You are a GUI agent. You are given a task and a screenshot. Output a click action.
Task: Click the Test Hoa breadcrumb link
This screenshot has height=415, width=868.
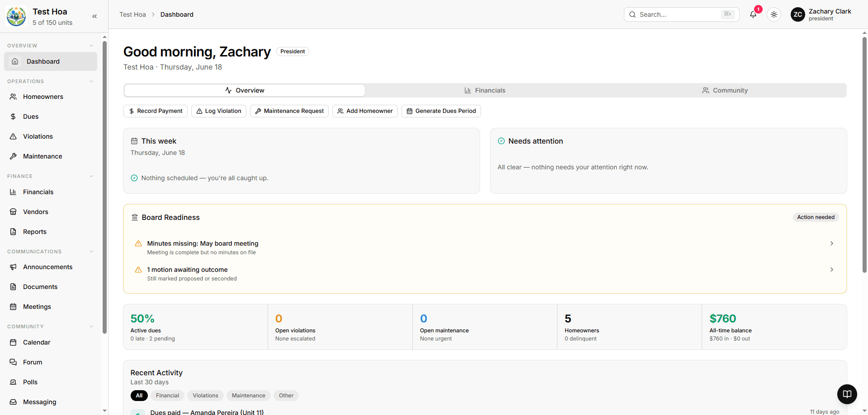(132, 14)
